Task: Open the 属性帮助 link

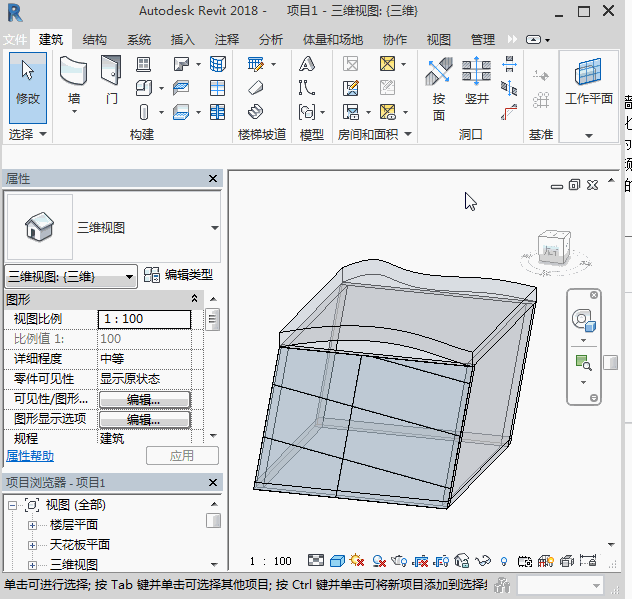Action: pos(30,455)
